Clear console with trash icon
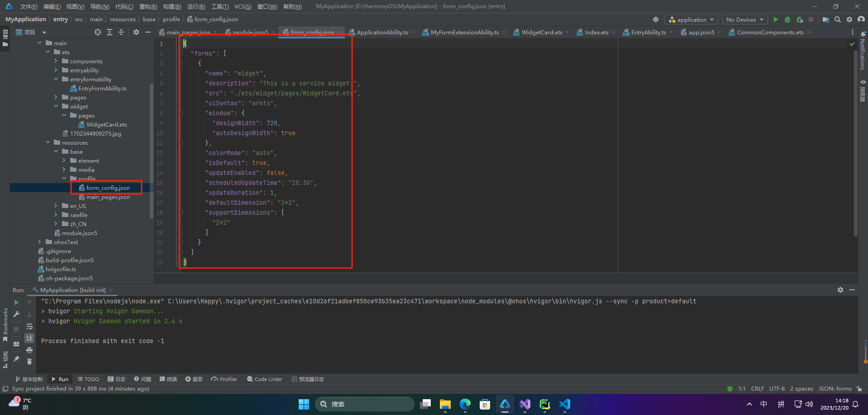Screen dimensions: 868x415 [29, 361]
